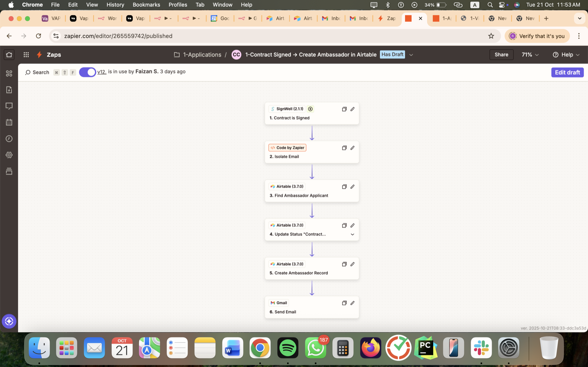Click copy icon on Isolate Email step
588x367 pixels.
pos(344,148)
